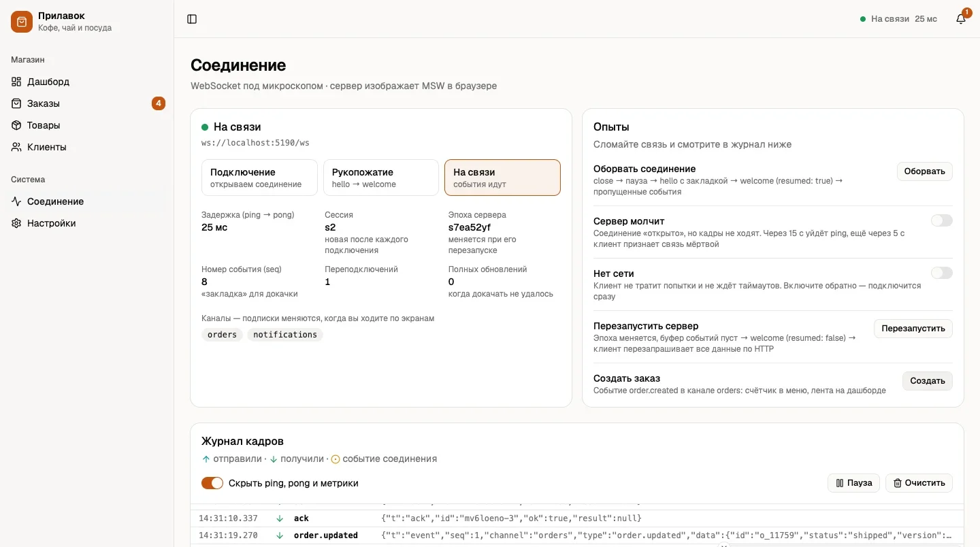The width and height of the screenshot is (980, 547).
Task: Clear the log with Очистить
Action: click(x=919, y=483)
